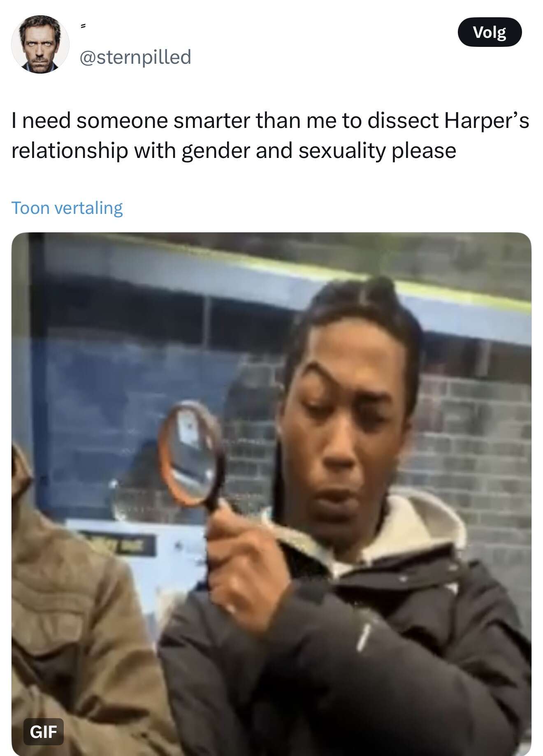Open the @sternpilled handle profile
The height and width of the screenshot is (756, 543).
pos(135,57)
